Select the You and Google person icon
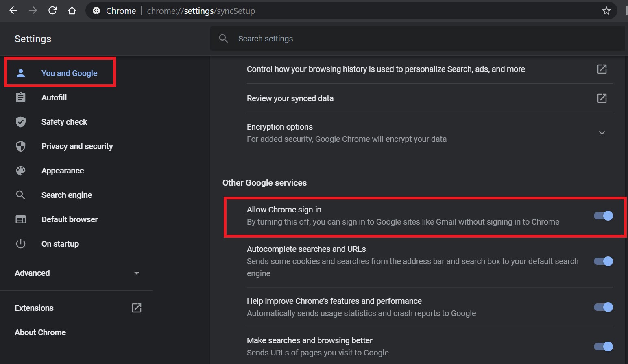Image resolution: width=628 pixels, height=364 pixels. (x=20, y=73)
